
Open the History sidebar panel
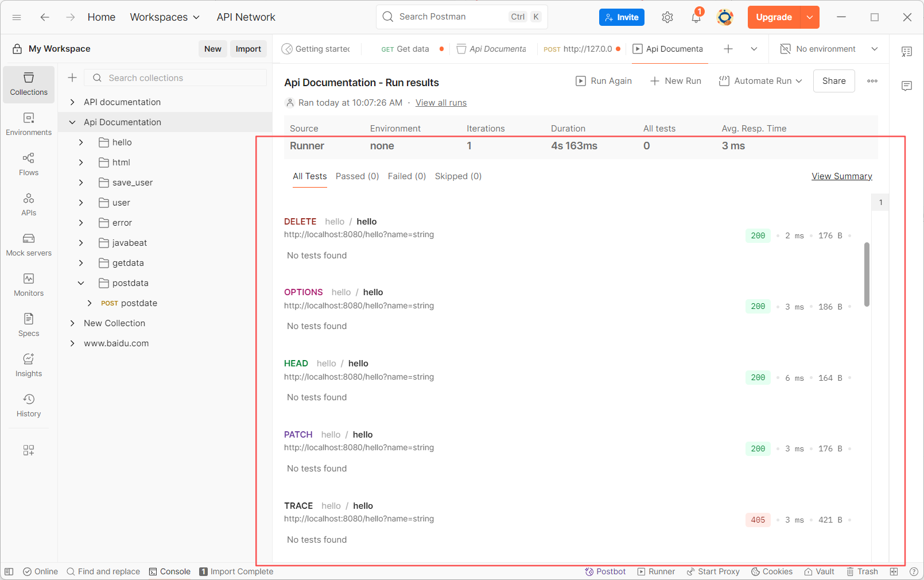click(29, 406)
